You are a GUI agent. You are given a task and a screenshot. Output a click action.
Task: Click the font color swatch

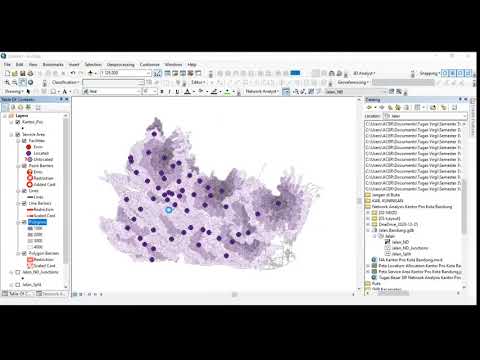[187, 91]
